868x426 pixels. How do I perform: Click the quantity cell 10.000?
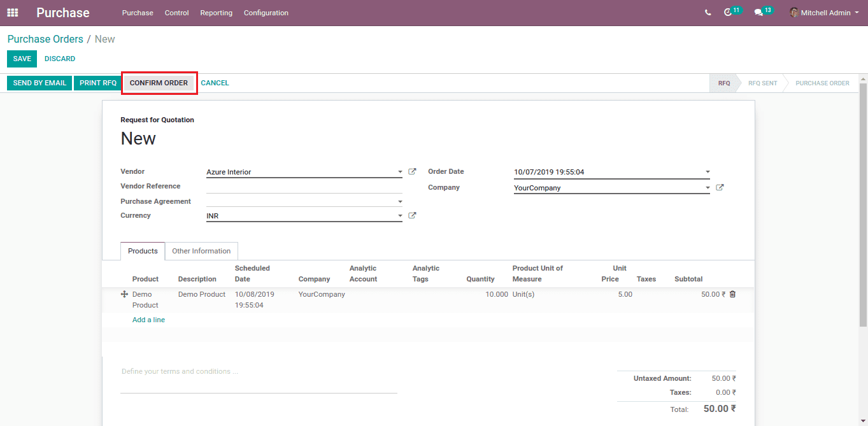[x=496, y=294]
